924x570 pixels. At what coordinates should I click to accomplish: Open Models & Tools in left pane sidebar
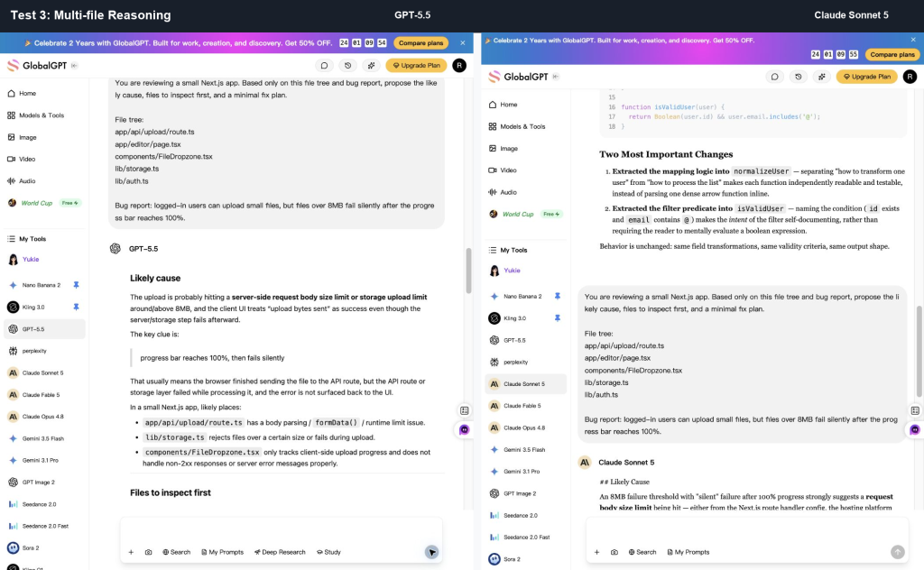(36, 115)
